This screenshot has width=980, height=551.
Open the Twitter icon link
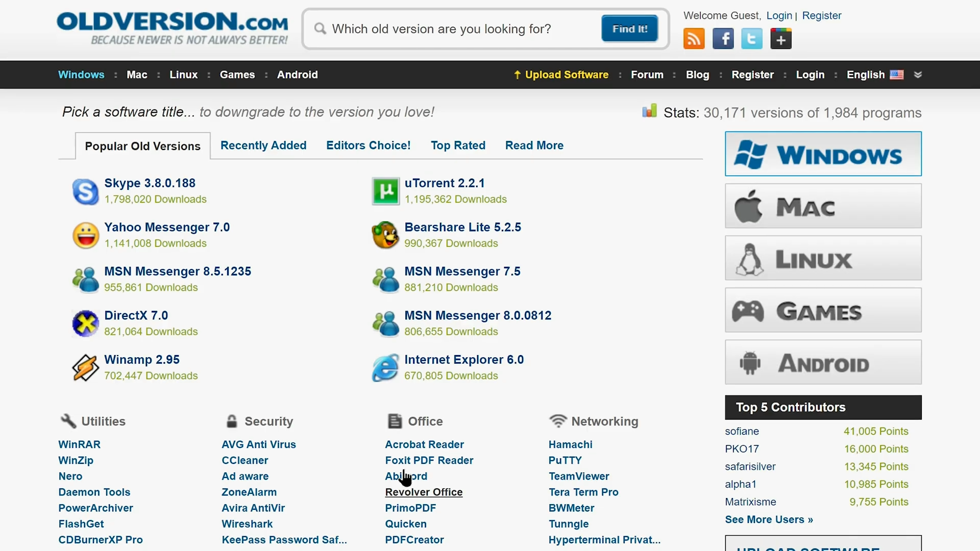pyautogui.click(x=752, y=39)
